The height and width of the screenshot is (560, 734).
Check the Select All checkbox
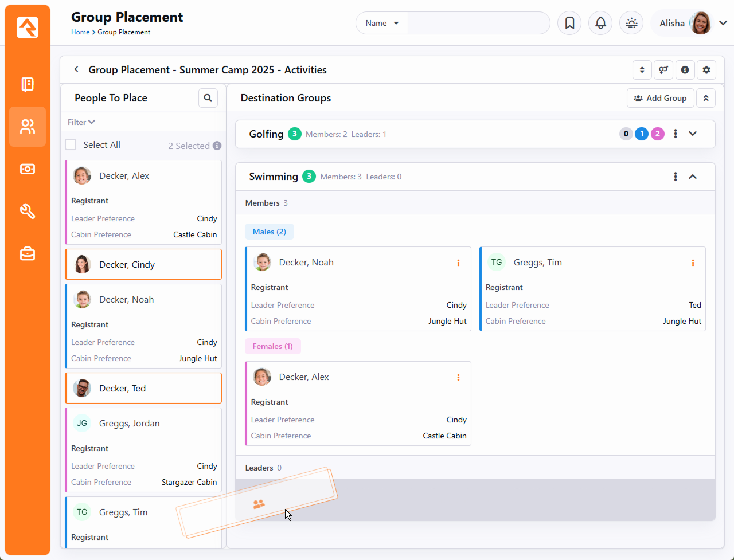tap(71, 144)
